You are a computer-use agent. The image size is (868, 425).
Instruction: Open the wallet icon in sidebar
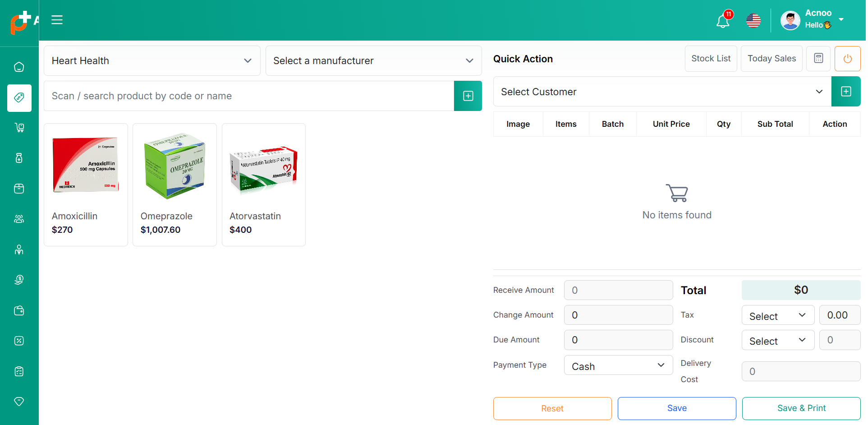tap(19, 310)
